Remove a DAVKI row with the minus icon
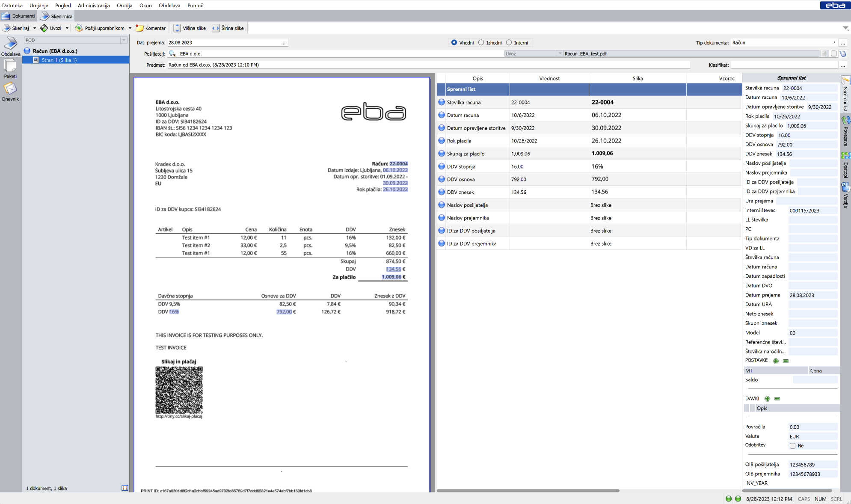This screenshot has width=851, height=504. (777, 399)
